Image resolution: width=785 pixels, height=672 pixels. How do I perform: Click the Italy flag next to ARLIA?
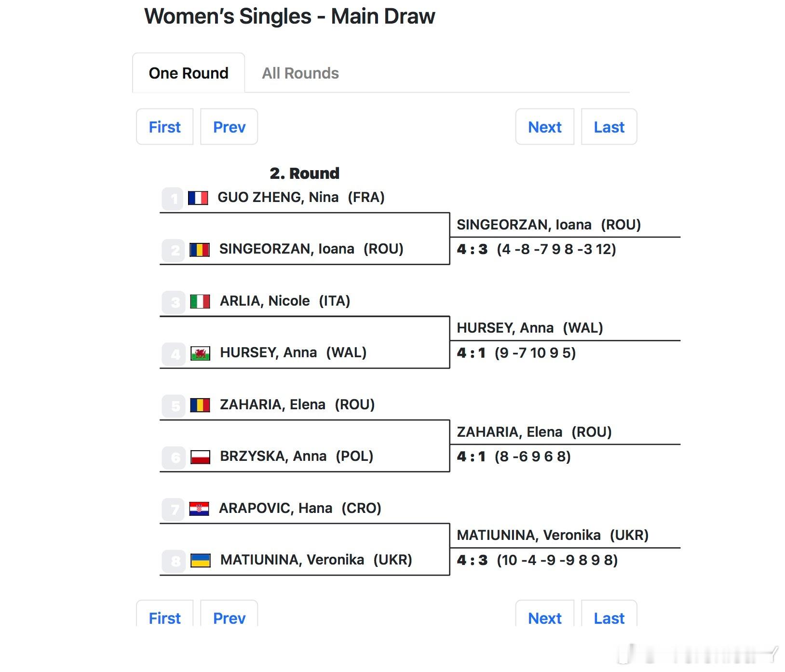pos(200,302)
